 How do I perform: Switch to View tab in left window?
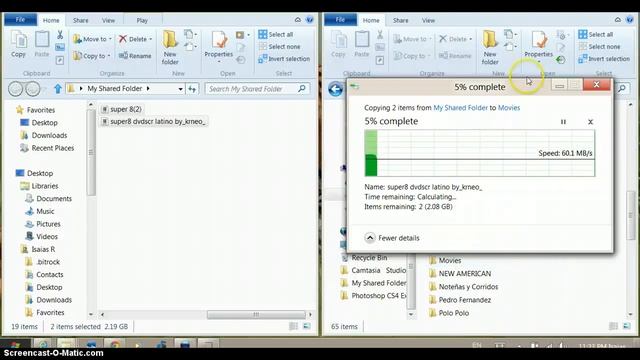(109, 20)
